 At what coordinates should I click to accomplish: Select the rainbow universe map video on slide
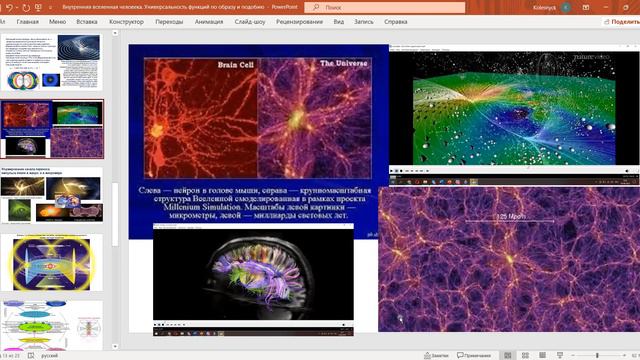(514, 114)
